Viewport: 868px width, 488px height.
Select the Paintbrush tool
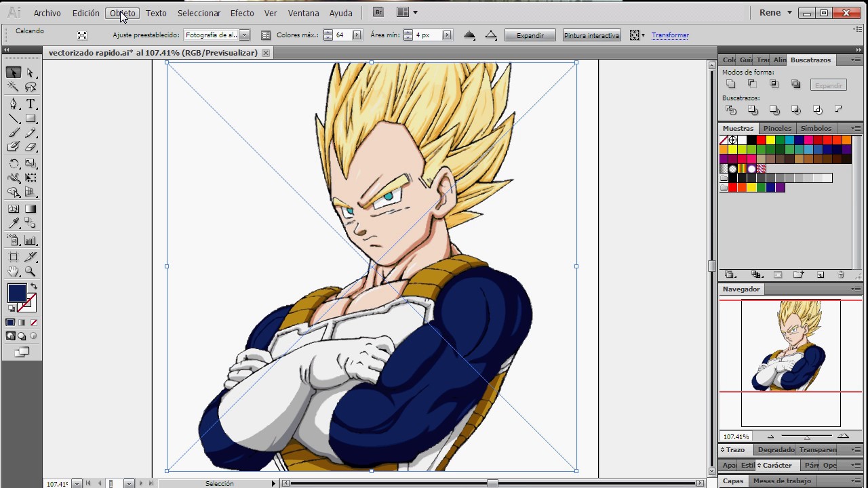14,133
